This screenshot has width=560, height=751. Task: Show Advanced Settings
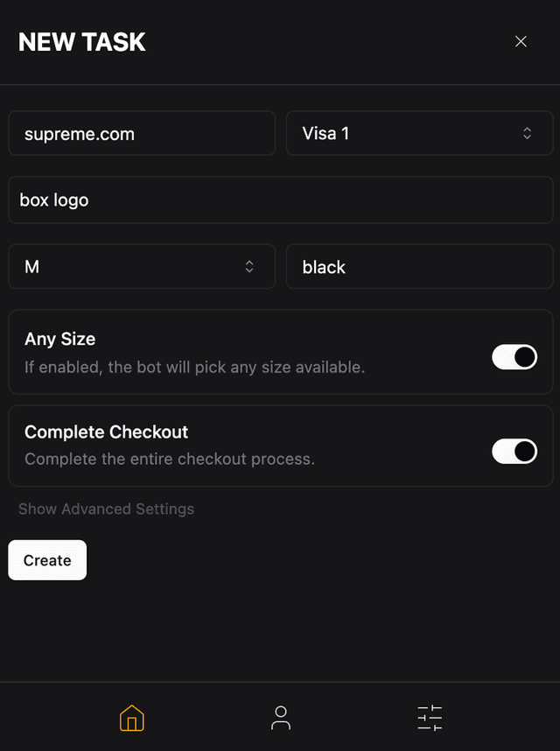[x=106, y=509]
